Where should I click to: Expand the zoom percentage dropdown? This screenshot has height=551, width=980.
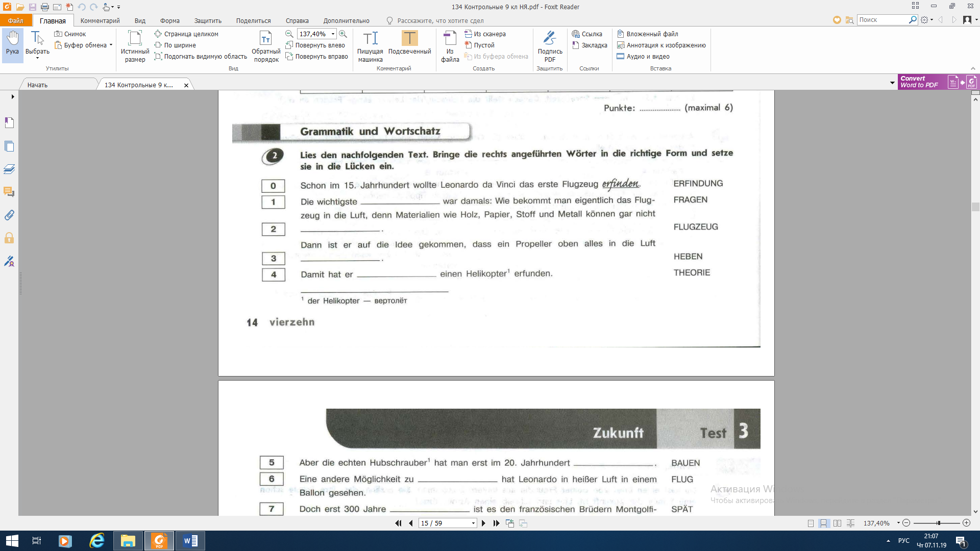[333, 34]
